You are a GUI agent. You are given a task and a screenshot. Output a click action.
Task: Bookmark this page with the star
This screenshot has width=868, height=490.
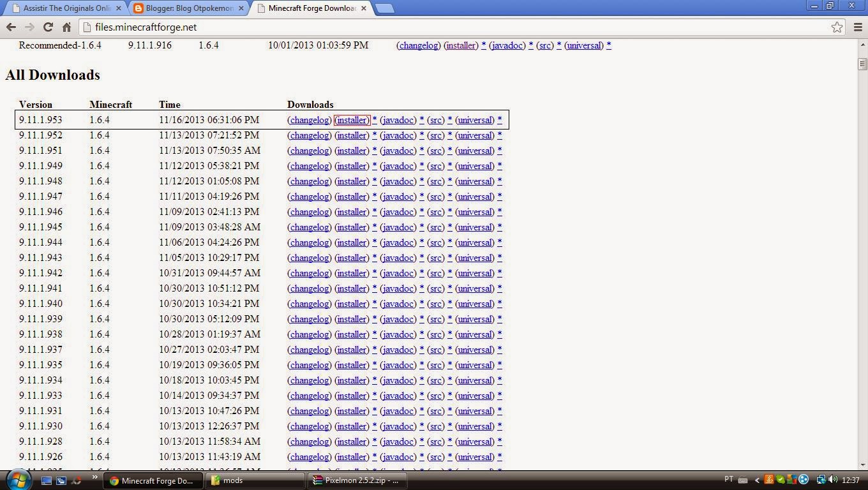(837, 27)
